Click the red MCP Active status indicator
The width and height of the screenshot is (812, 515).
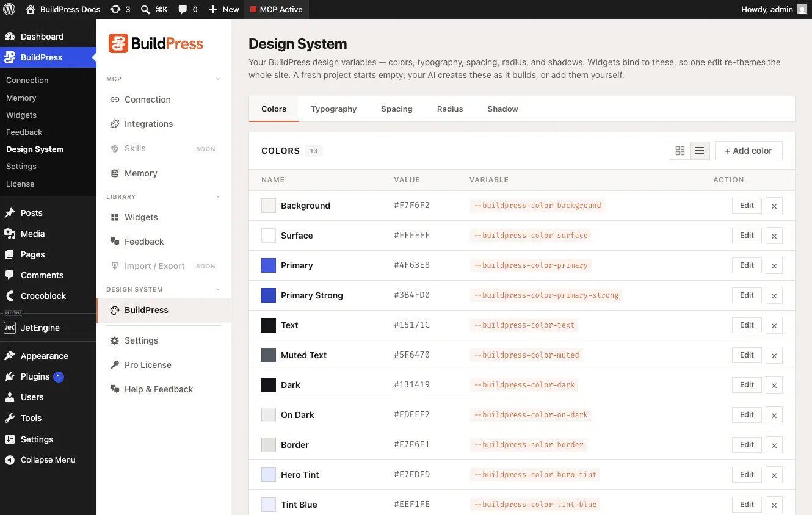coord(253,10)
